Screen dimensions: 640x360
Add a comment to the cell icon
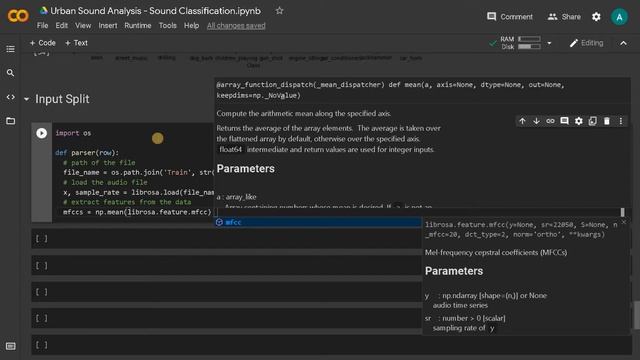(564, 121)
